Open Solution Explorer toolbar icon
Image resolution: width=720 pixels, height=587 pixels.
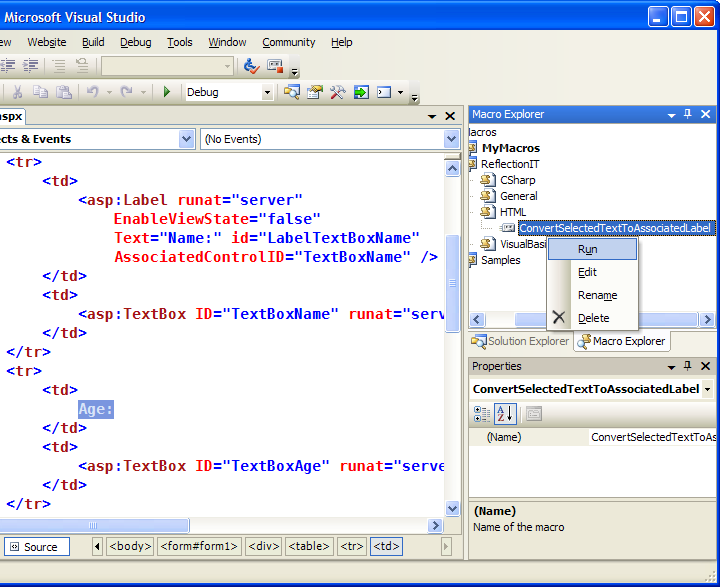tap(292, 92)
